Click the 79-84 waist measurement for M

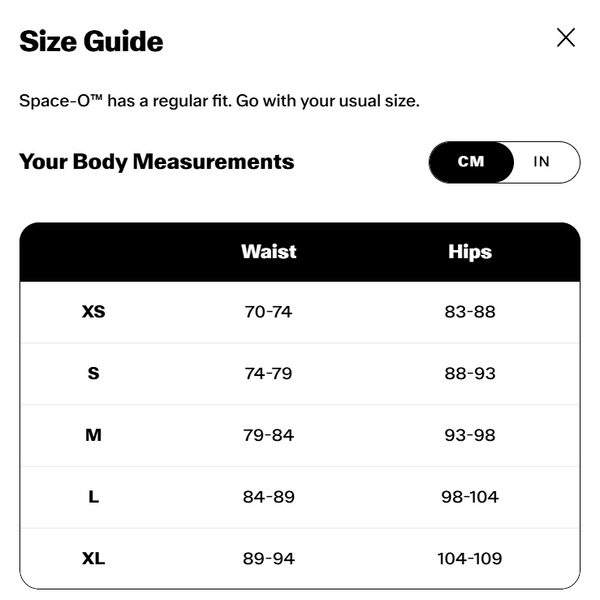click(268, 435)
